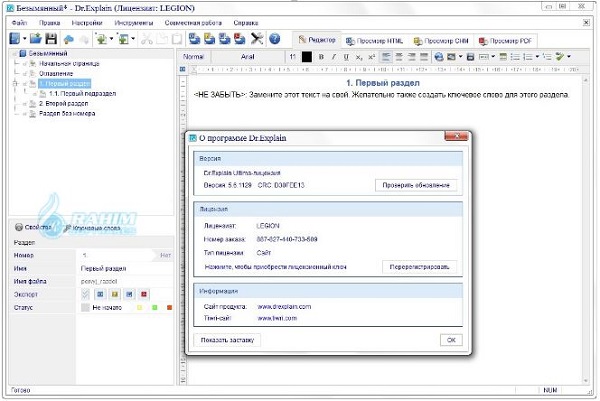Open the Инструменты menu
This screenshot has height=401, width=600.
point(134,23)
